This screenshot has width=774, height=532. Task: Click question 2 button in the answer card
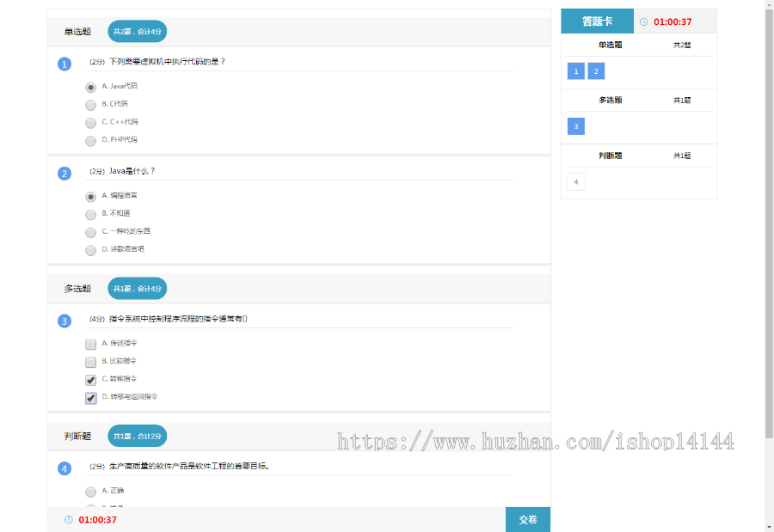(x=595, y=70)
